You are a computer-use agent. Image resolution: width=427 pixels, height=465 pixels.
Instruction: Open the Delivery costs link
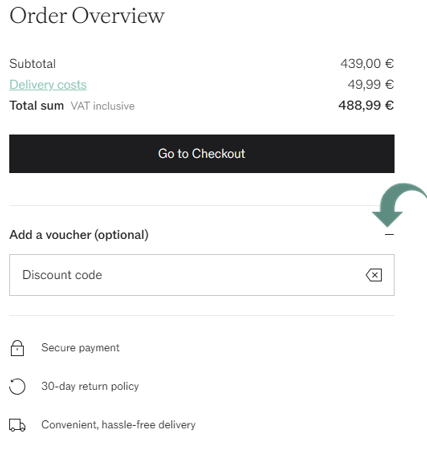tap(48, 85)
